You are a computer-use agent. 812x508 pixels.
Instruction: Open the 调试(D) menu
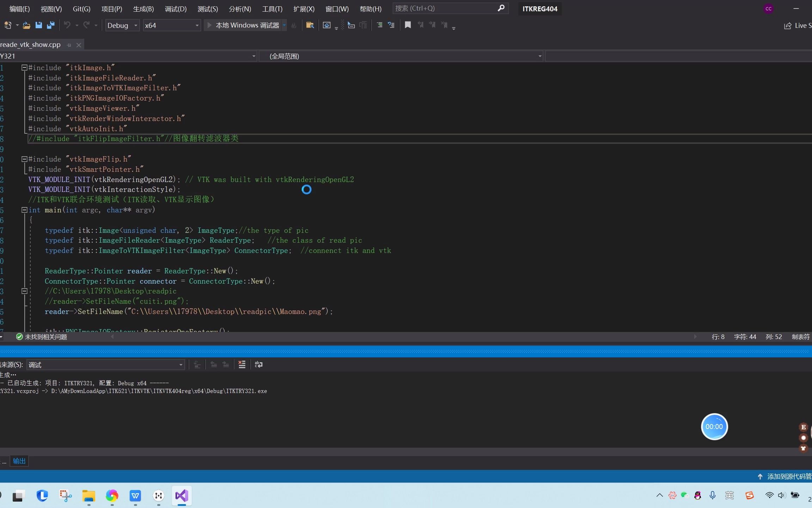coord(176,9)
